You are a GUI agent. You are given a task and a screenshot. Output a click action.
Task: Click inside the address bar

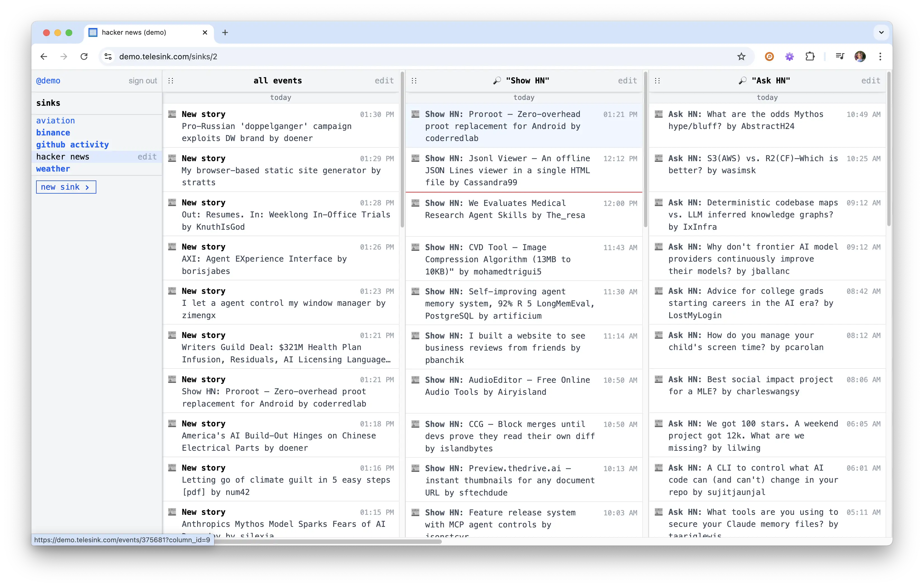[x=269, y=56]
